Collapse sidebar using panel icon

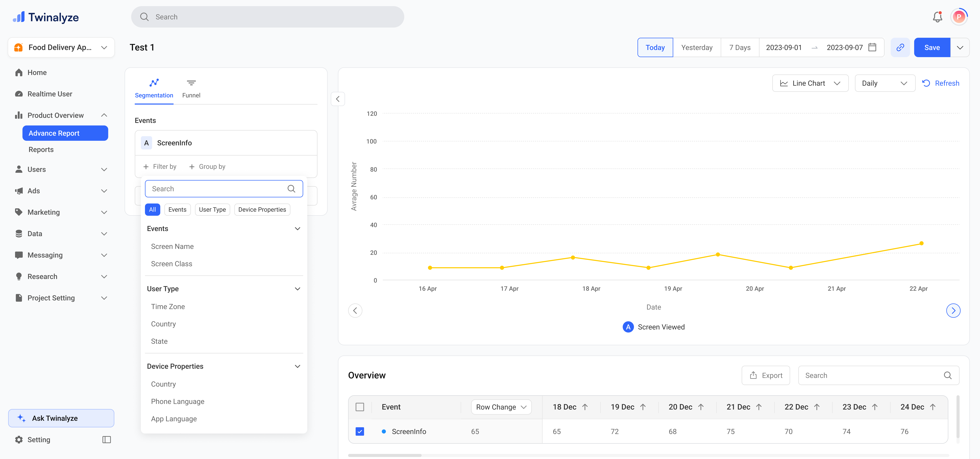(x=107, y=440)
